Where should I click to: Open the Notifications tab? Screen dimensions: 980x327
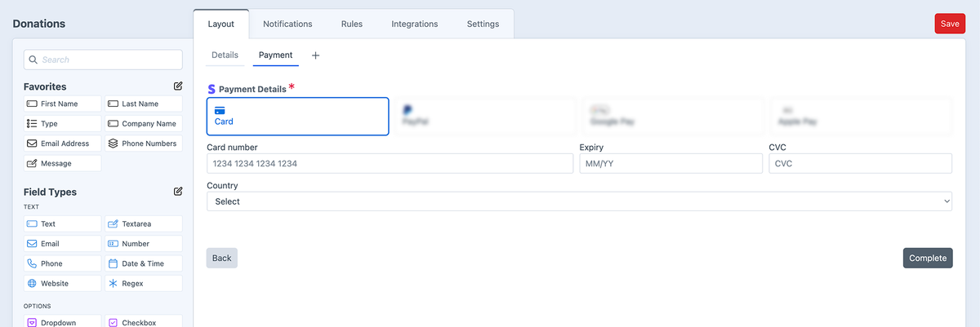[287, 24]
